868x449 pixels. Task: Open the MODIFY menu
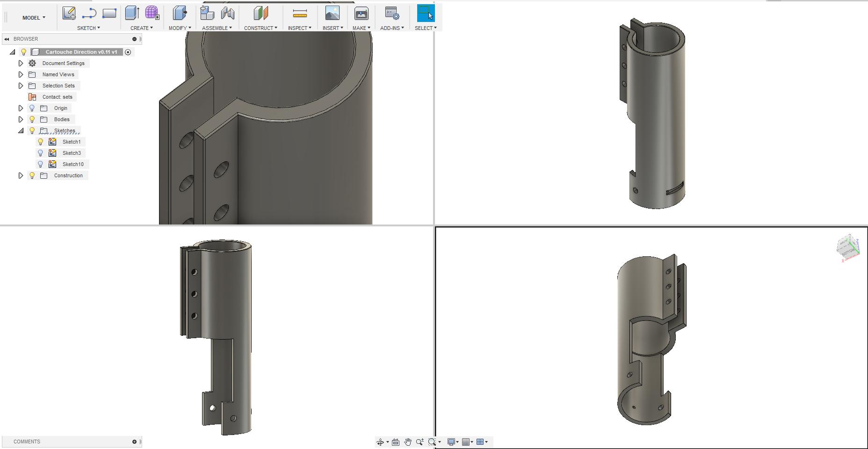coord(180,28)
